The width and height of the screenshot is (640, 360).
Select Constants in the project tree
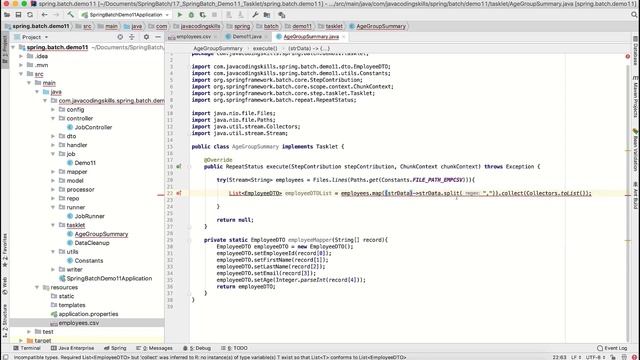[x=89, y=260]
